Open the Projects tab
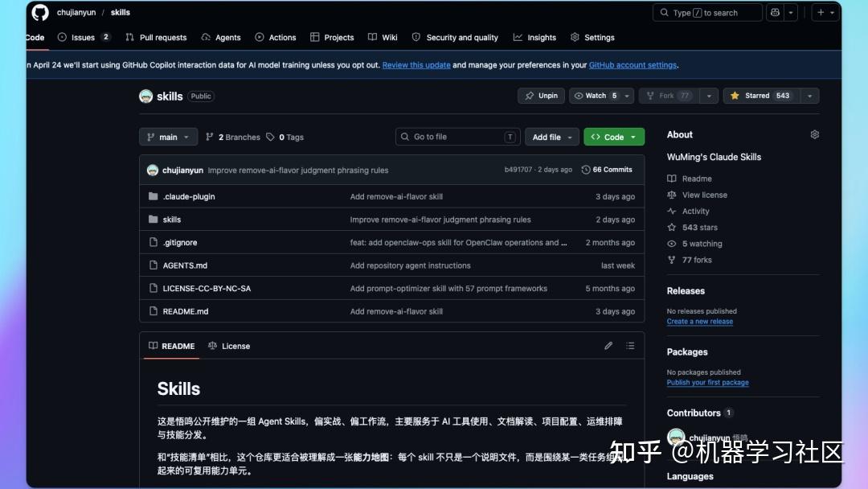Screen dimensions: 868x489 point(332,37)
